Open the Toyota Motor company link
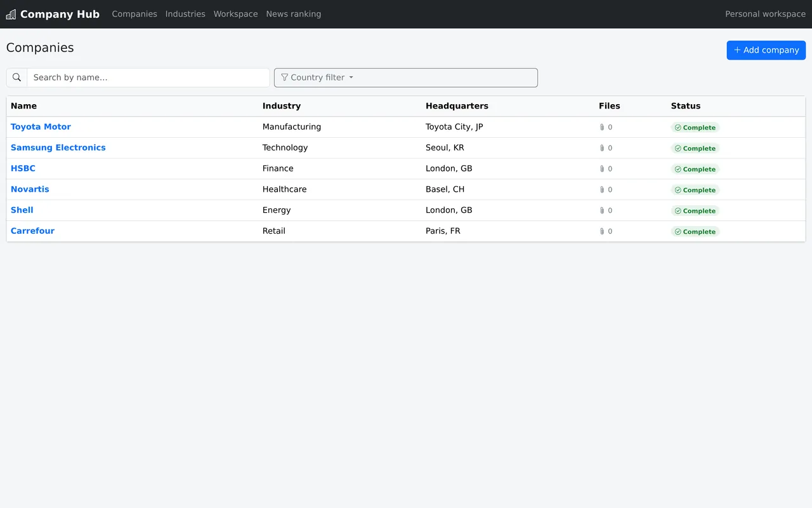This screenshot has width=812, height=508. (x=41, y=127)
